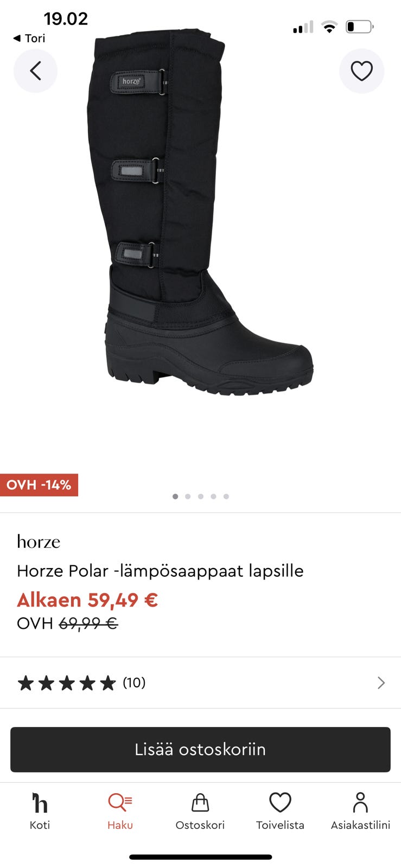Add the boots to favorites via the heart icon

point(361,71)
